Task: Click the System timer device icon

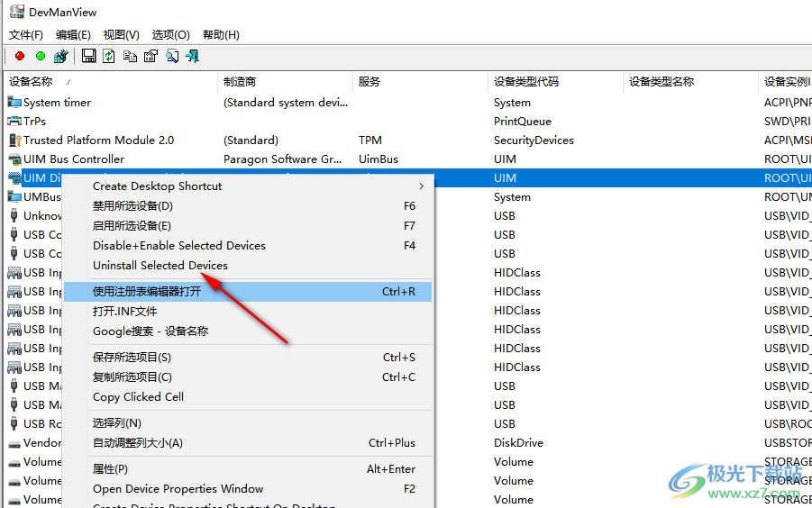Action: click(14, 102)
